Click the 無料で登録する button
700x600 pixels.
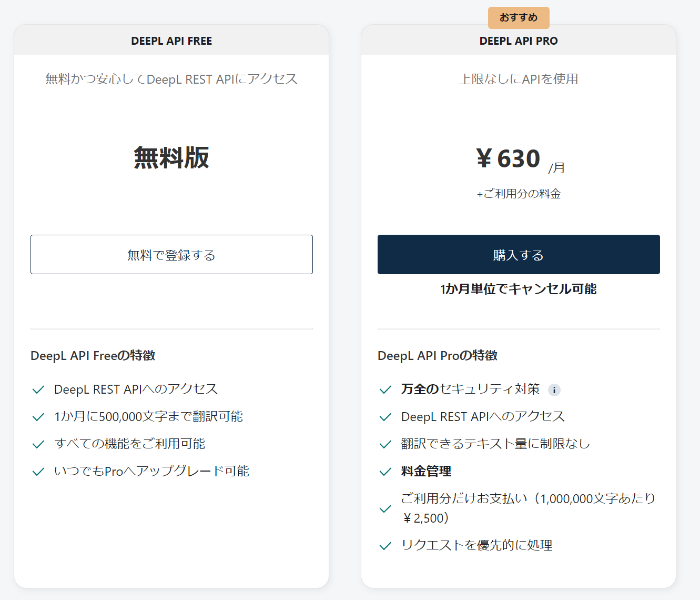click(x=171, y=255)
